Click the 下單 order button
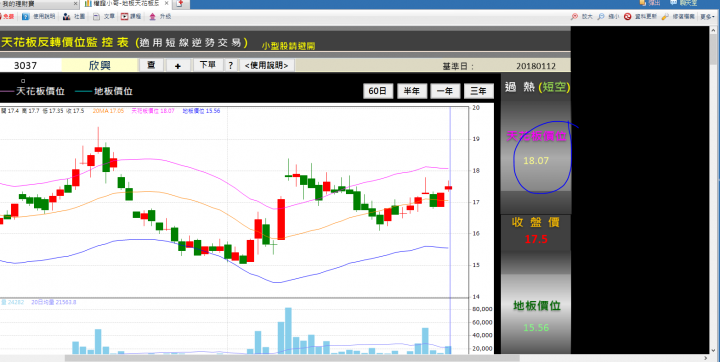 [208, 65]
